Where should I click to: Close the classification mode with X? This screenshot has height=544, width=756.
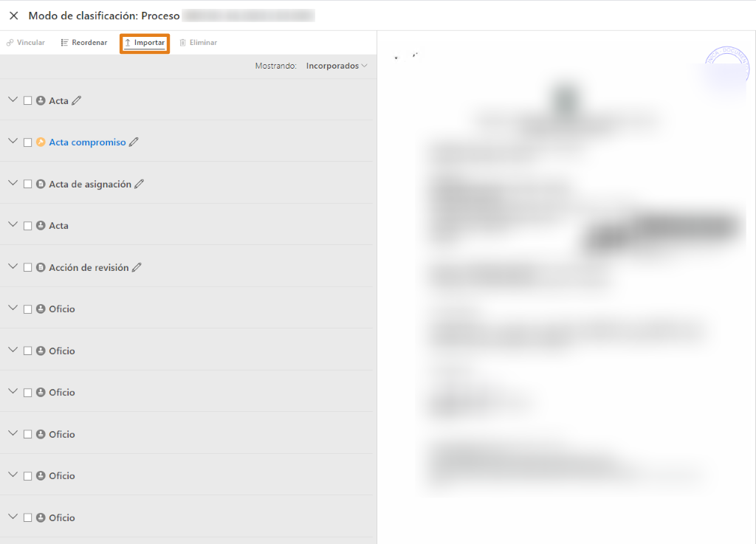[14, 16]
